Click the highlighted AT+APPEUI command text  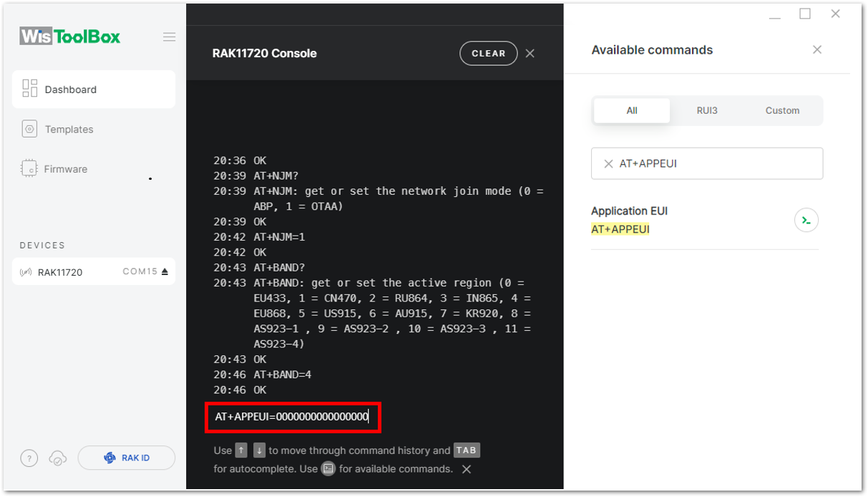coord(620,230)
